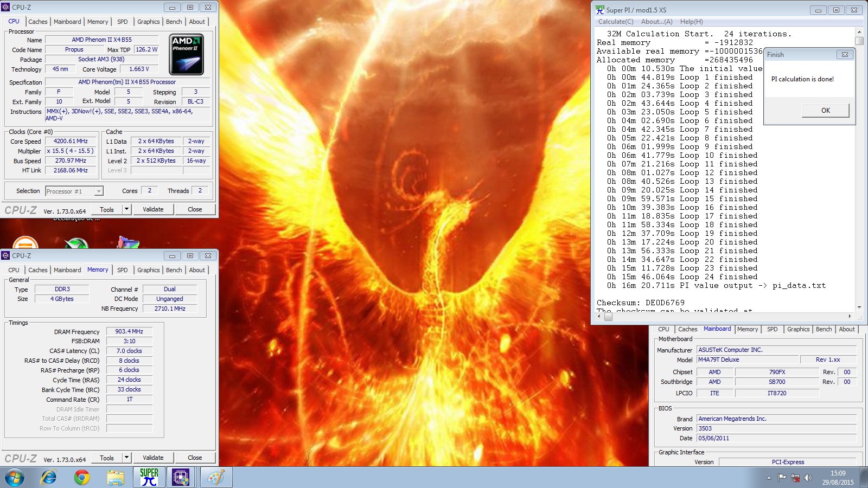Click Super PI scrollbar down arrow
Screen dimensions: 868x488
coord(859,307)
